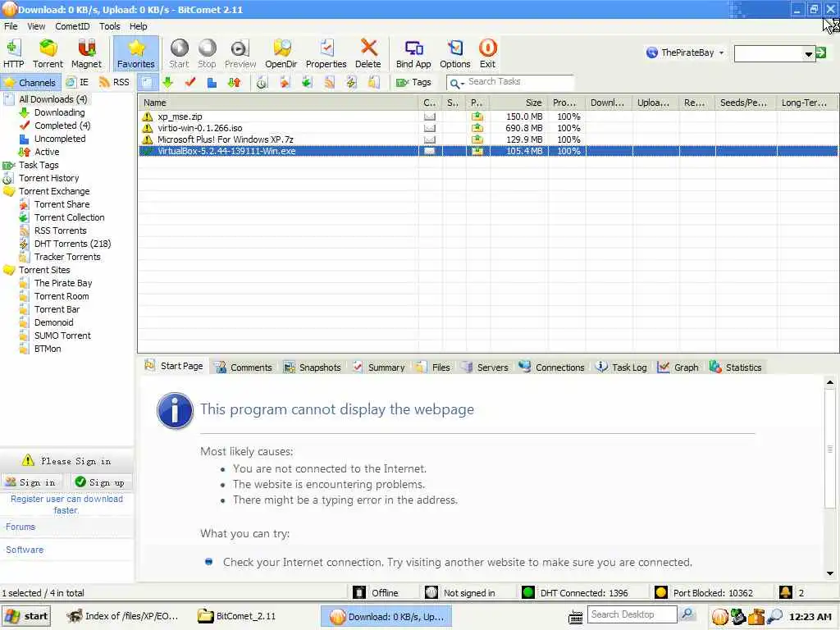Open the download directory with OpenDir
The width and height of the screenshot is (840, 630).
[281, 53]
